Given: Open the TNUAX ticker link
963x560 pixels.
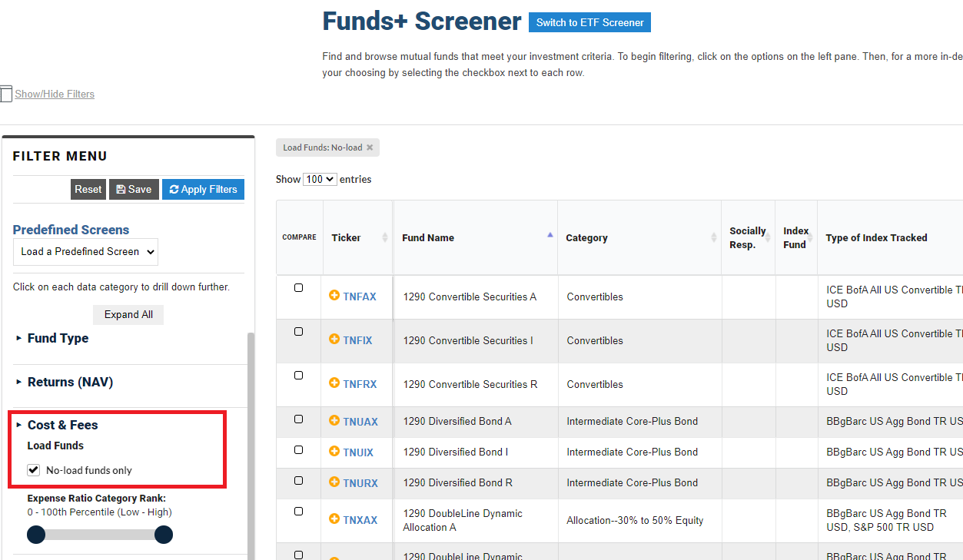Looking at the screenshot, I should click(x=360, y=422).
